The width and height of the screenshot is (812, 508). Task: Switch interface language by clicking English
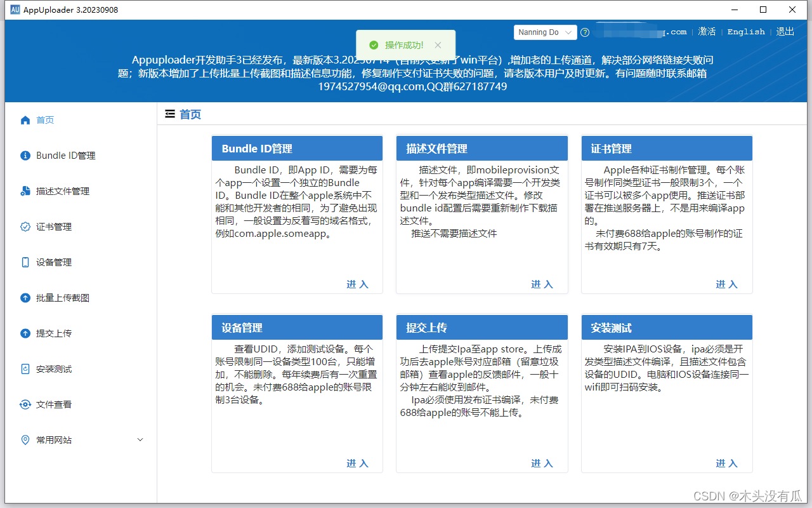point(746,32)
